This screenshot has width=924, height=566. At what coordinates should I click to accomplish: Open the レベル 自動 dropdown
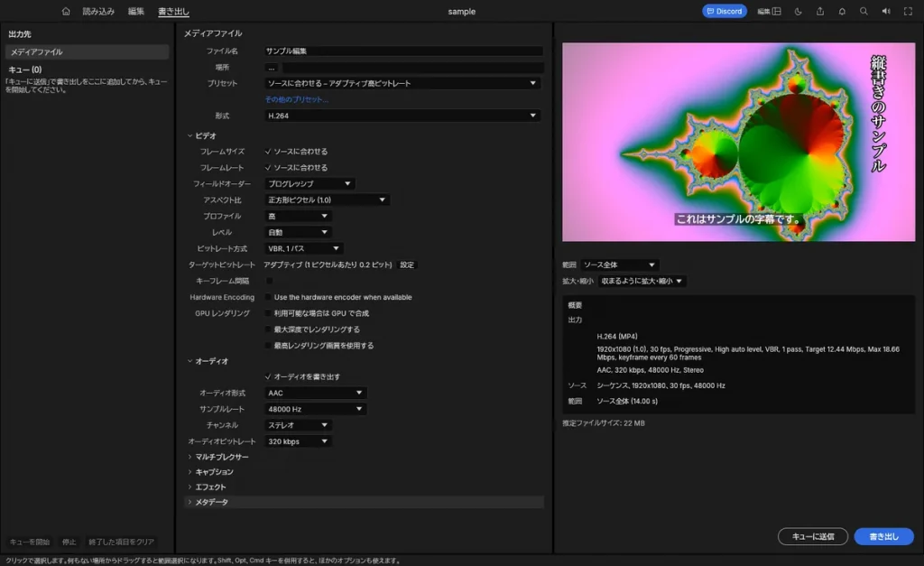[x=298, y=232]
